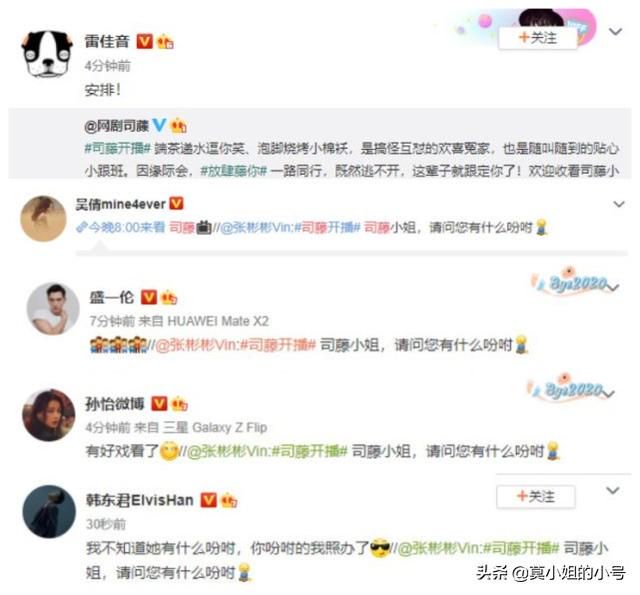Follow 雷佳音 with the +关注 button
Screen dimensions: 640x595
click(x=538, y=38)
